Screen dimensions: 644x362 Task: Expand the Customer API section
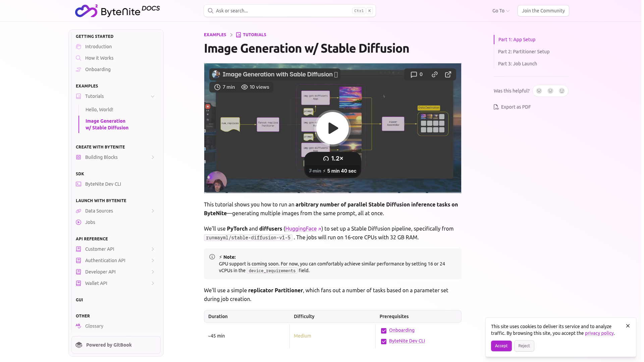pyautogui.click(x=153, y=249)
